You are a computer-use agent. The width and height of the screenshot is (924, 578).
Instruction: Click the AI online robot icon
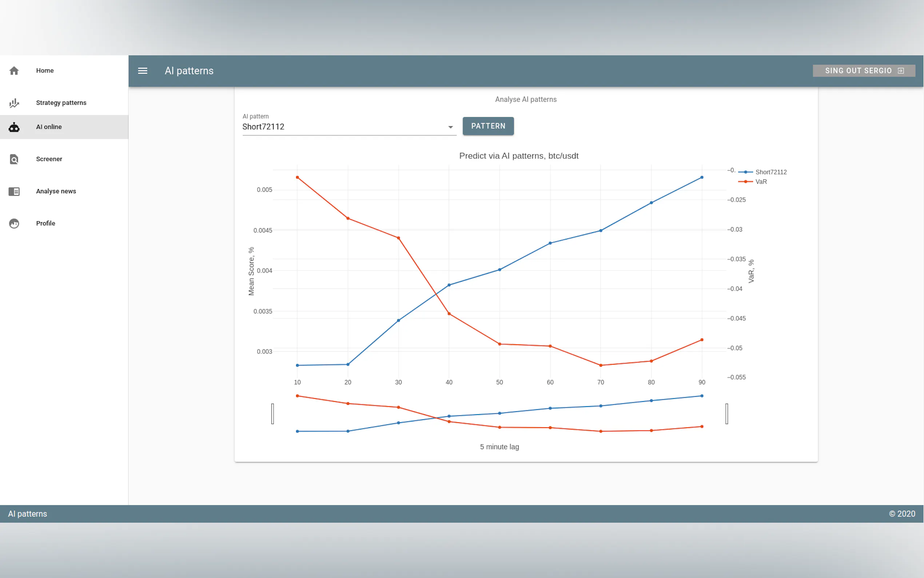point(14,127)
